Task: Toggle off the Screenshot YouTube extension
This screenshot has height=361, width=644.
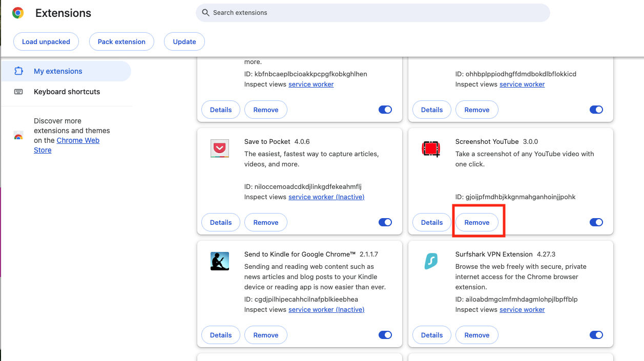Action: 596,222
